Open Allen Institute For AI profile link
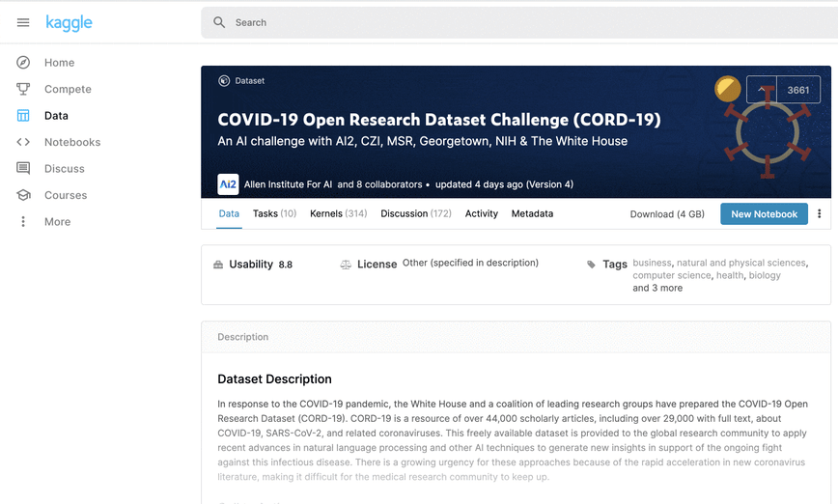The image size is (838, 504). (288, 184)
